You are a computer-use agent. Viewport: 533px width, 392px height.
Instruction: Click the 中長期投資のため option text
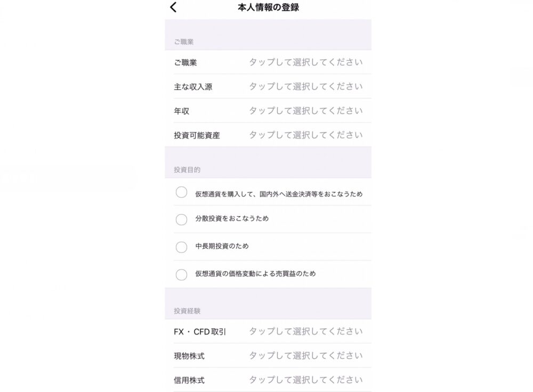coord(222,246)
